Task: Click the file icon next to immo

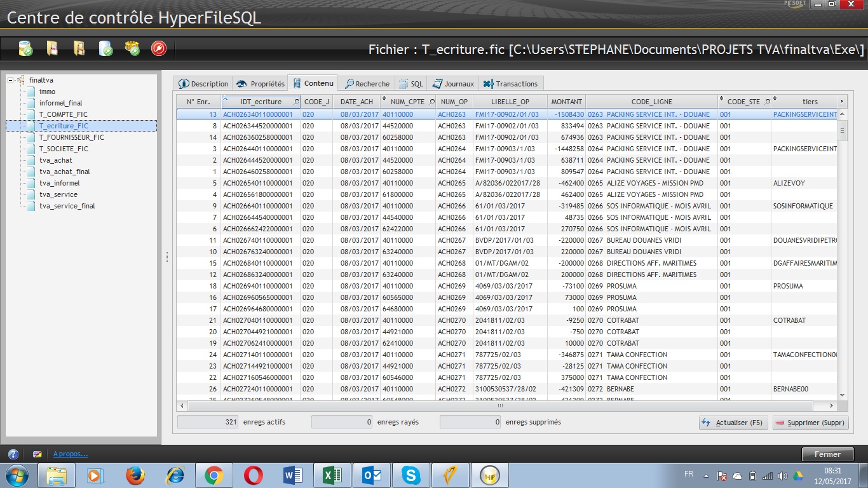Action: coord(31,91)
